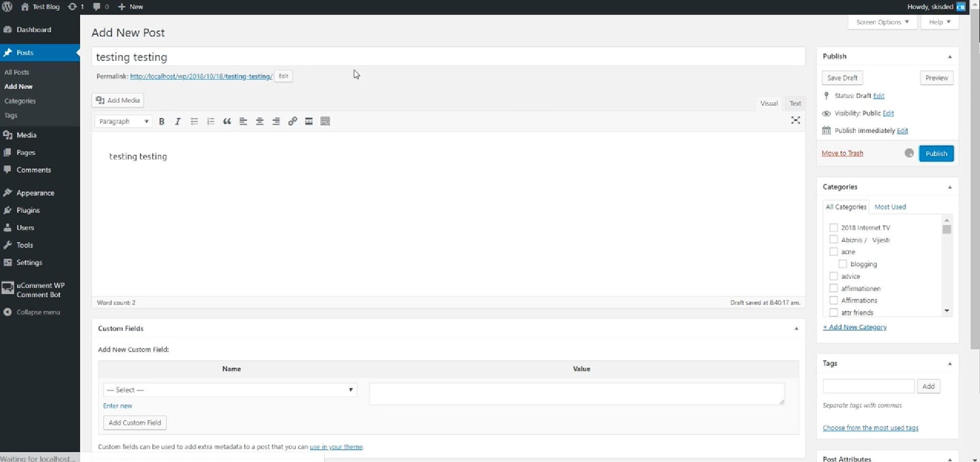Expand Screen Options panel
Viewport: 980px width, 462px height.
[882, 22]
